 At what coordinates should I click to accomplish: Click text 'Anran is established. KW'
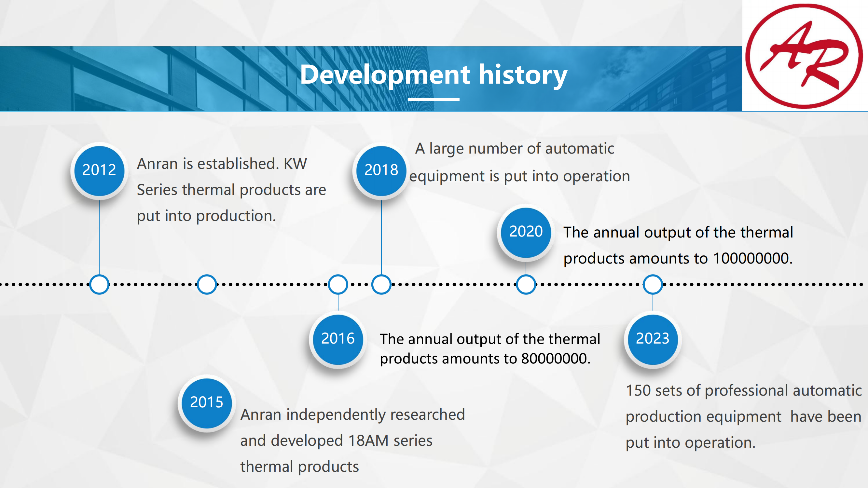click(x=222, y=164)
